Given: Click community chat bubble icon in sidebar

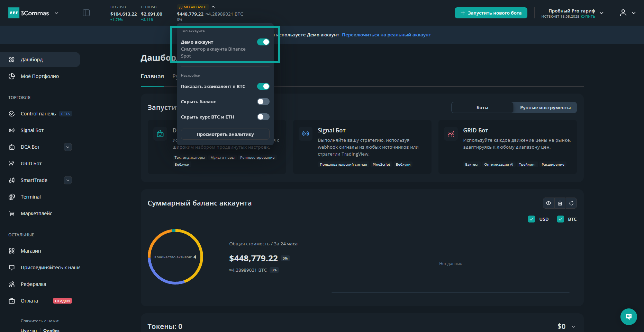Looking at the screenshot, I should coord(12,268).
